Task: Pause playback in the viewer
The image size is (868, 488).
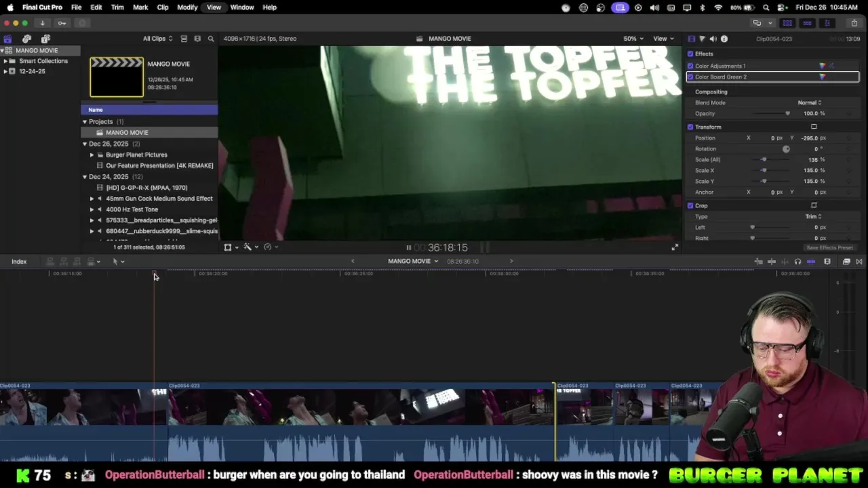Action: (408, 247)
